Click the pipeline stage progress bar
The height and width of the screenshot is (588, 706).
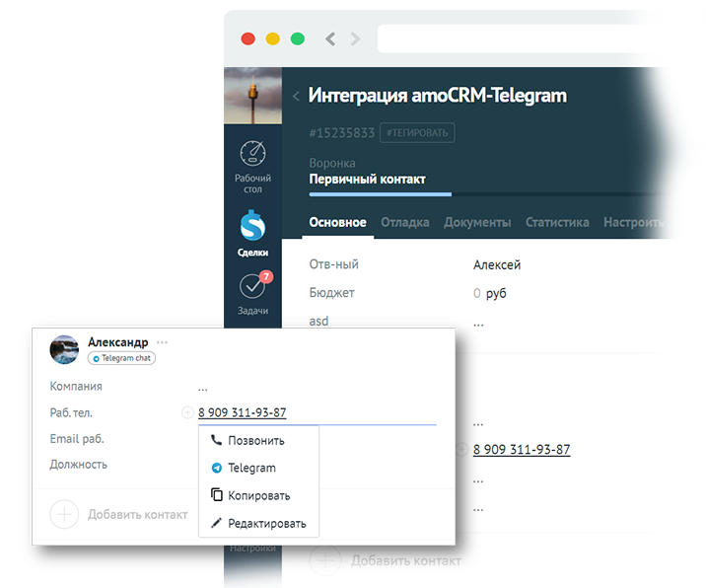[x=486, y=194]
